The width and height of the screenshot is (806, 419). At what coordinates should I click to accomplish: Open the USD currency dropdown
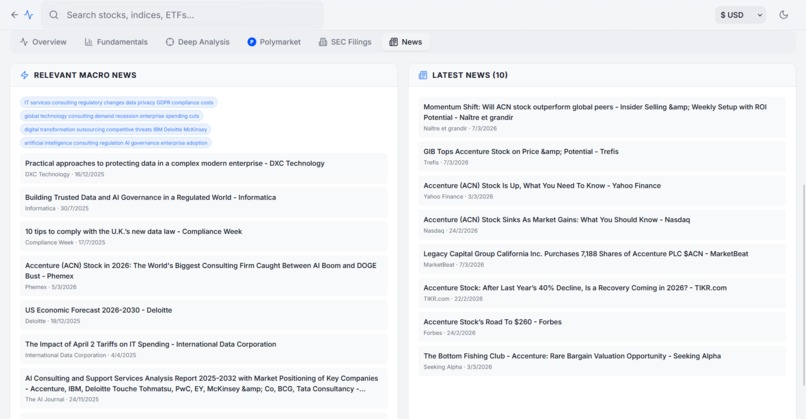pyautogui.click(x=740, y=15)
